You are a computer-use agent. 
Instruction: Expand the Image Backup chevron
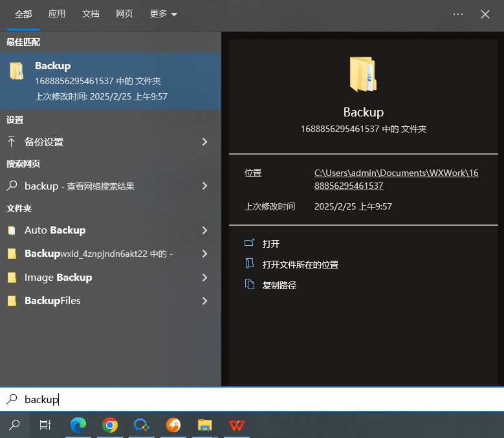(x=204, y=278)
